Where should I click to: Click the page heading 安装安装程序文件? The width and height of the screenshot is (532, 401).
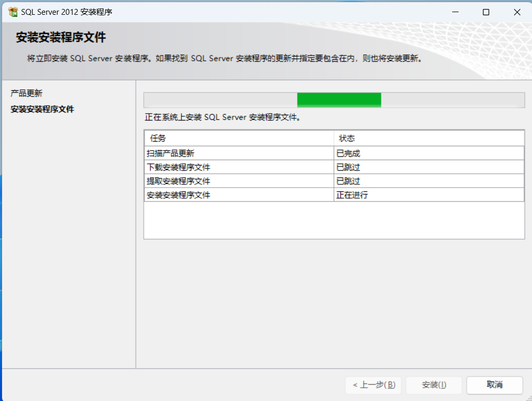(61, 38)
